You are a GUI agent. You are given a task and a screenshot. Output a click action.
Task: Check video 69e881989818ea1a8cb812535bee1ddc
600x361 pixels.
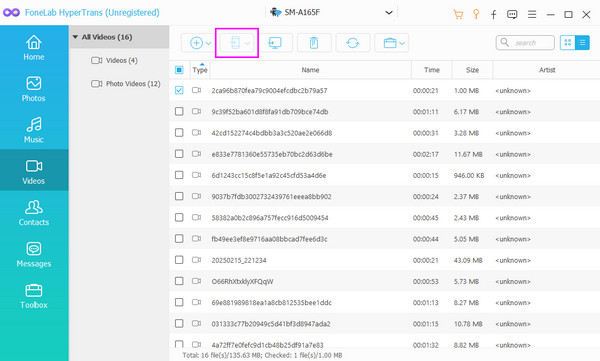coord(179,302)
